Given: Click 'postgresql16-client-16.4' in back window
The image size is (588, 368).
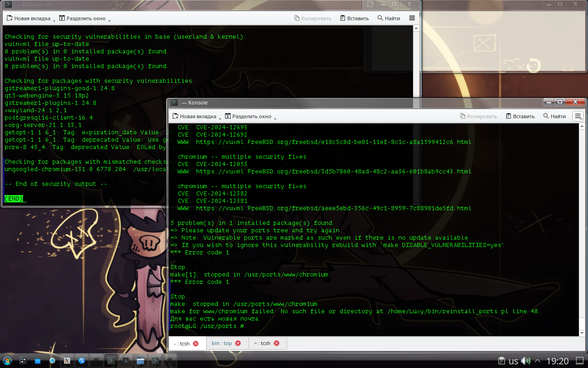Looking at the screenshot, I should pos(49,118).
